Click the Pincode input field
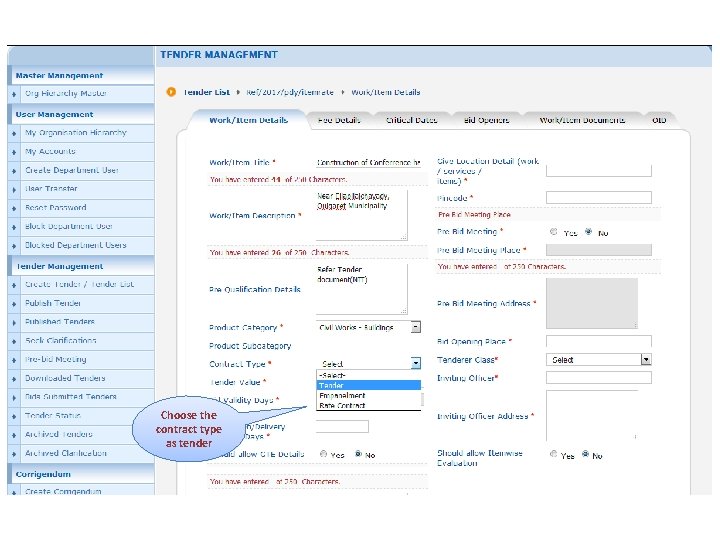The image size is (720, 540). click(x=599, y=198)
